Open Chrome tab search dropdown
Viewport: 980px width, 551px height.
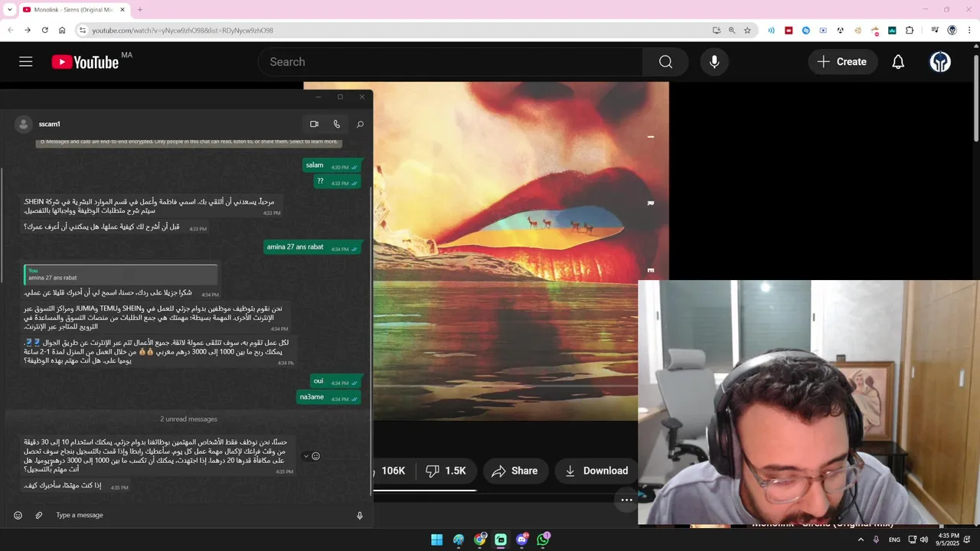10,10
